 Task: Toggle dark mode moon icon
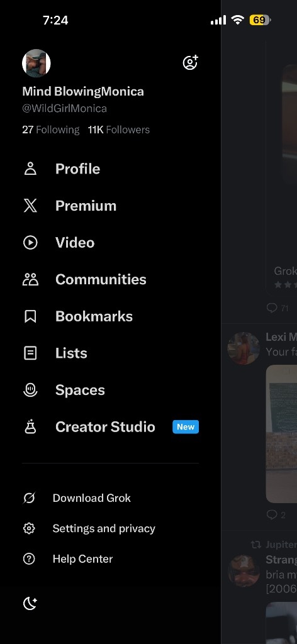30,603
